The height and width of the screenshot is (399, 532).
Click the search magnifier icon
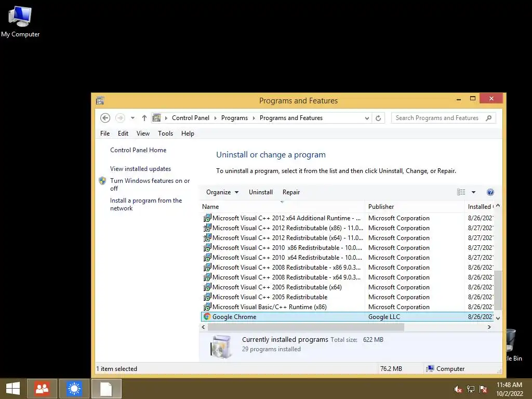point(488,118)
